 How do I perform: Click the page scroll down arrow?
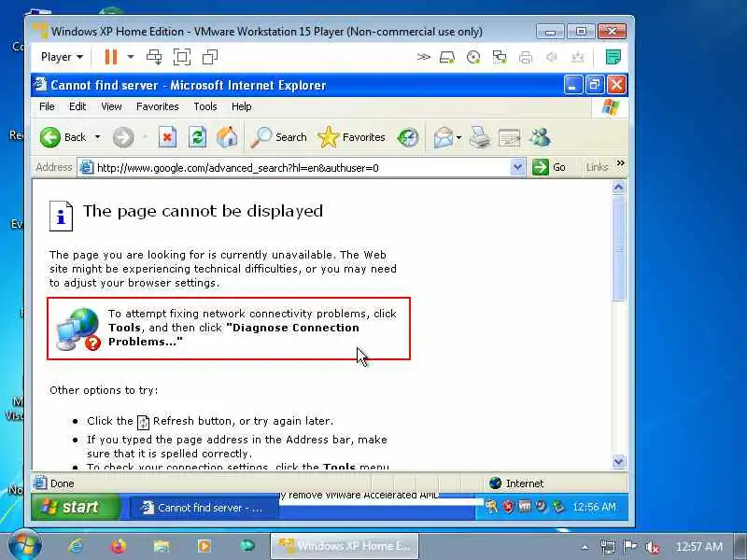(618, 461)
